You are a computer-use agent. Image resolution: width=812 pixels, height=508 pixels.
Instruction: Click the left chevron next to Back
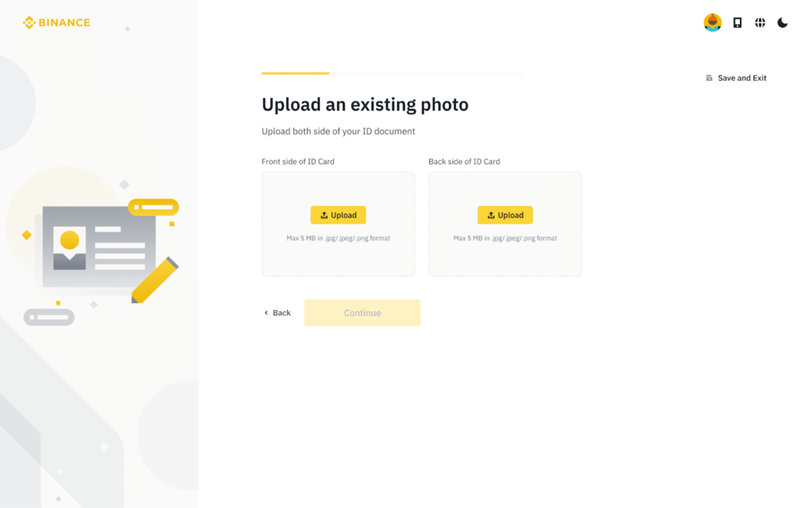[x=265, y=312]
